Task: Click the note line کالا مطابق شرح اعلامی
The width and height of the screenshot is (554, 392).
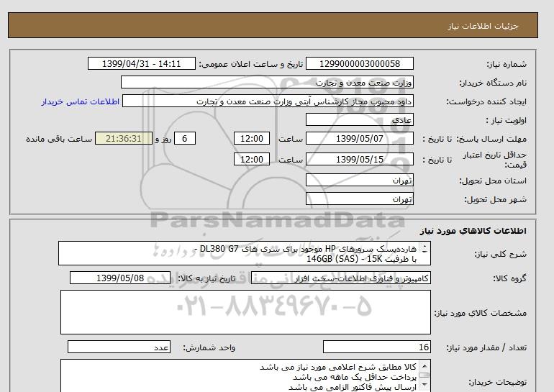Action: [x=338, y=367]
